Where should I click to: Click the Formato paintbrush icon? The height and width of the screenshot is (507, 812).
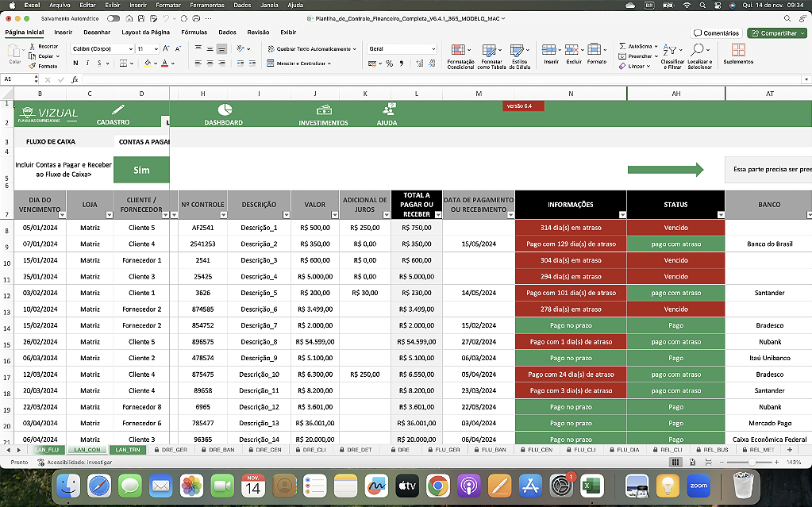coord(32,66)
